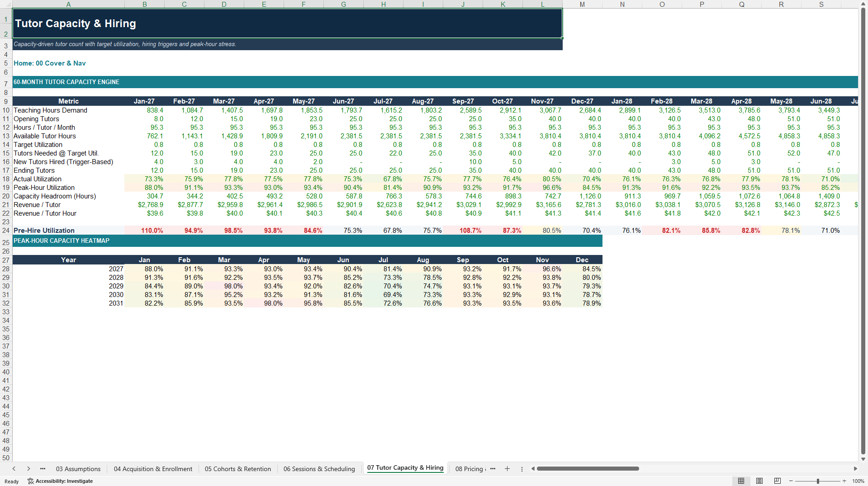Screen dimensions: 868x486
Task: Go to next sheet tab arrow
Action: click(28, 469)
